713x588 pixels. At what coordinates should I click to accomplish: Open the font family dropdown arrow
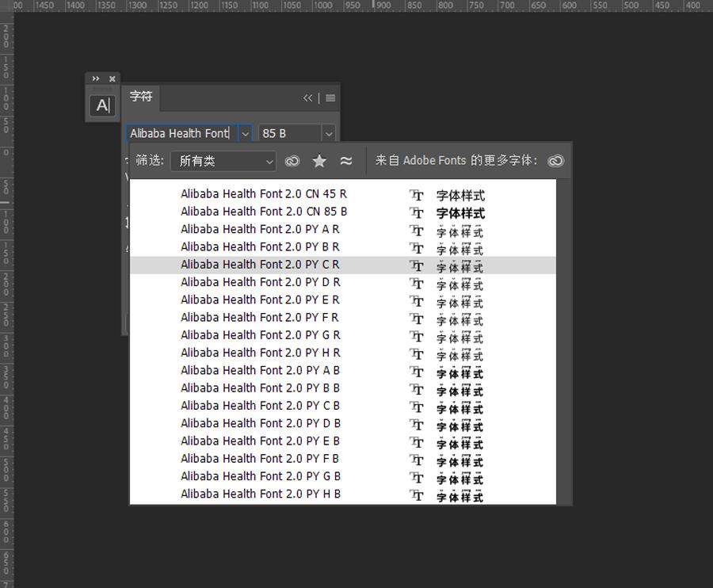[x=245, y=134]
